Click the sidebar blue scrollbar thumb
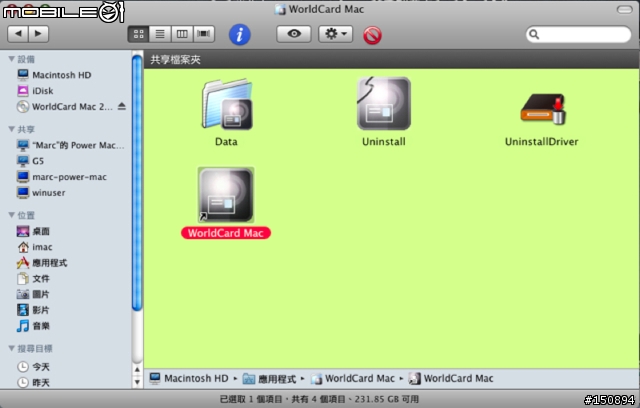The width and height of the screenshot is (640, 408). point(138,183)
